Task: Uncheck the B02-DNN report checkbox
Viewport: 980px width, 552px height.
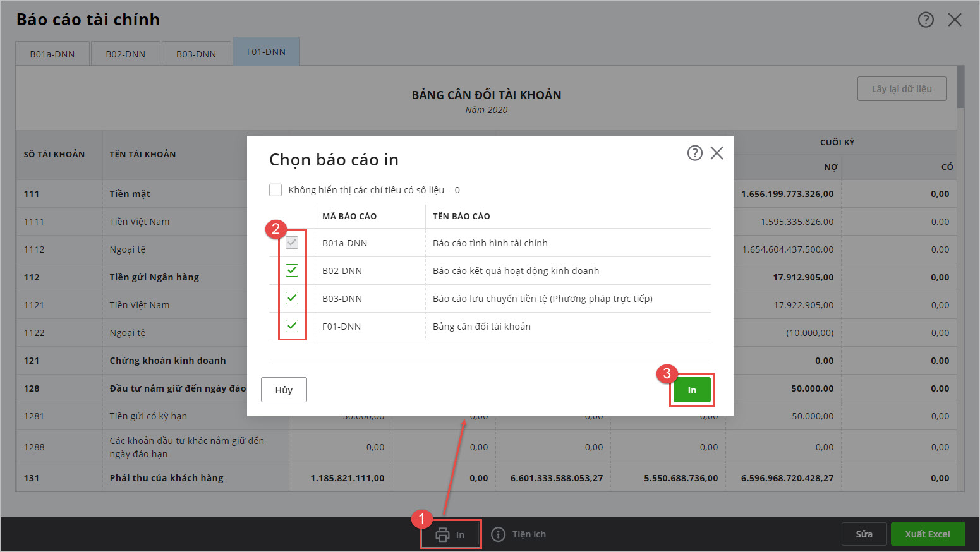Action: tap(292, 270)
